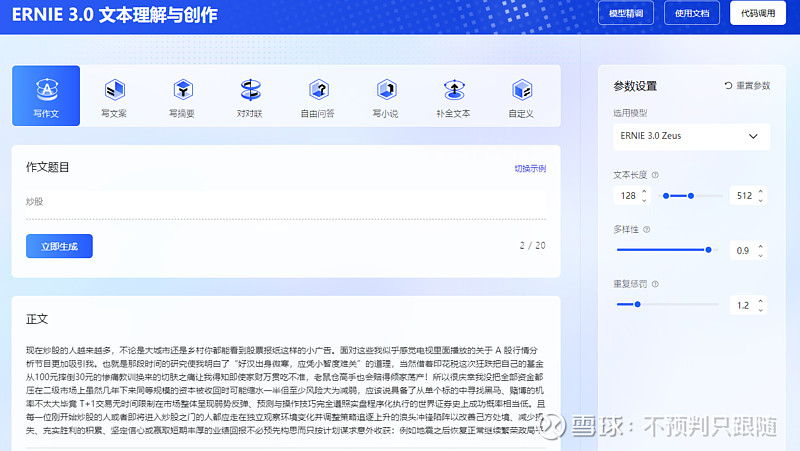
Task: Click the 代码调用 code call button
Action: tap(758, 13)
